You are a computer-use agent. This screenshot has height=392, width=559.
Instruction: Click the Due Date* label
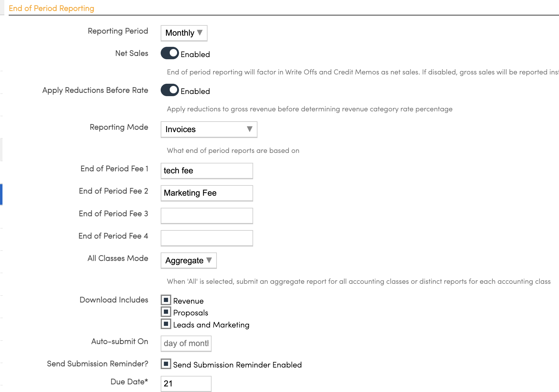pyautogui.click(x=129, y=382)
